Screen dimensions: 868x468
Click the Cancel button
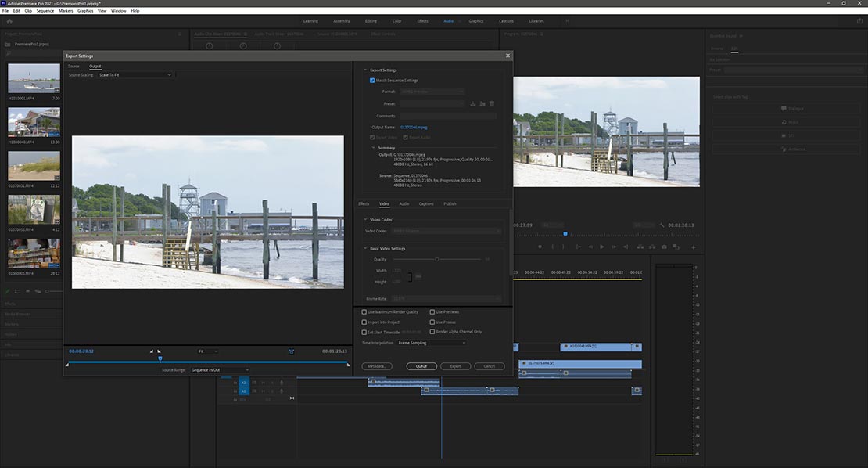pos(490,366)
